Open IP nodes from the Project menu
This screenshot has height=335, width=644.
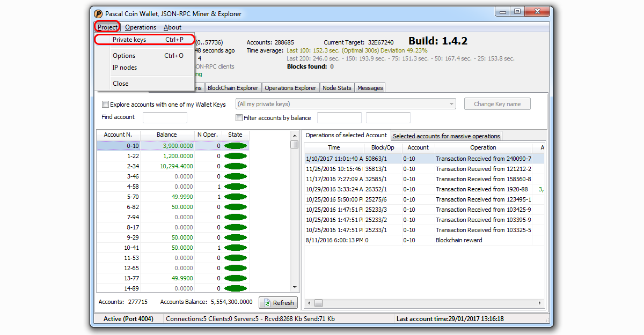coord(144,68)
